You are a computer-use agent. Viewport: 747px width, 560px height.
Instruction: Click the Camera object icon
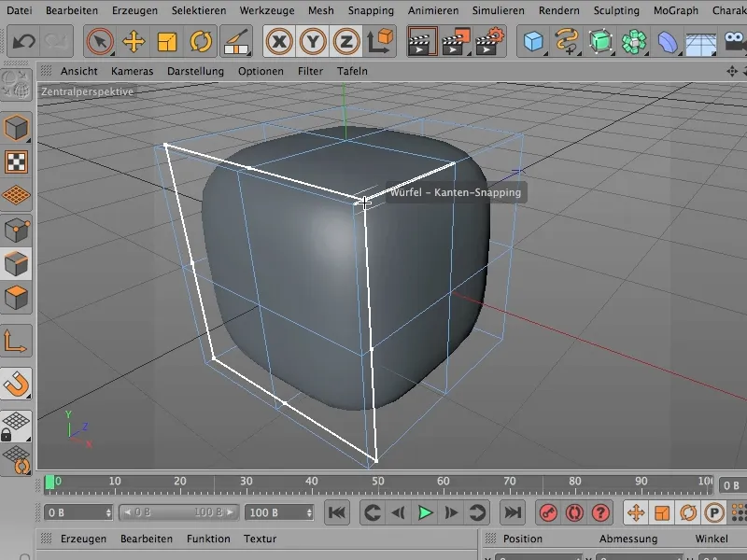point(735,41)
